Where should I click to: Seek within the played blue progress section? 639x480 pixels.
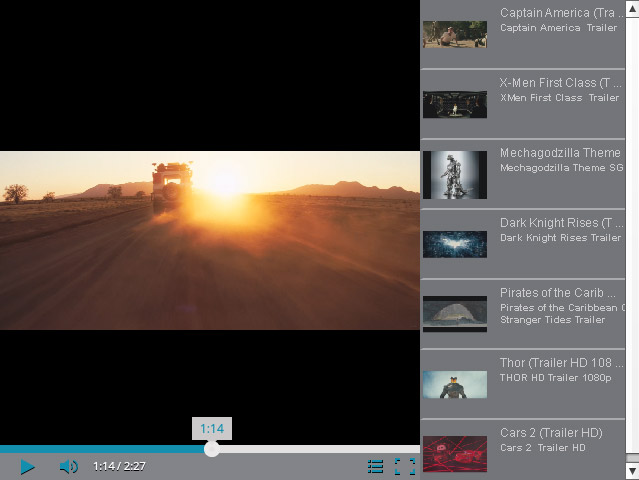click(x=102, y=449)
